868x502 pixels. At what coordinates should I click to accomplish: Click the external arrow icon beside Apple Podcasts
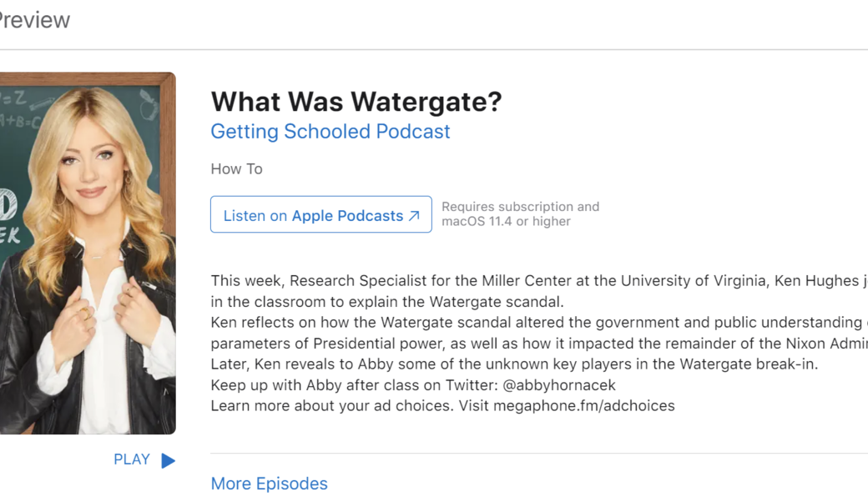pyautogui.click(x=414, y=216)
